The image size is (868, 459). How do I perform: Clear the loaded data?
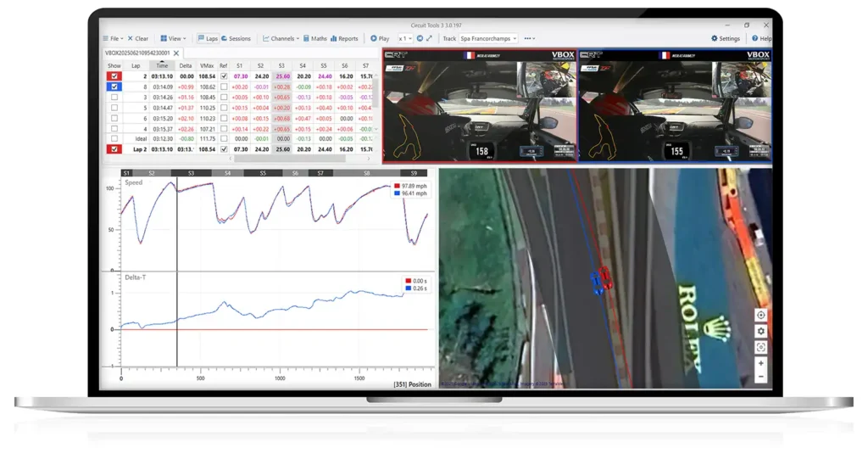[x=138, y=39]
